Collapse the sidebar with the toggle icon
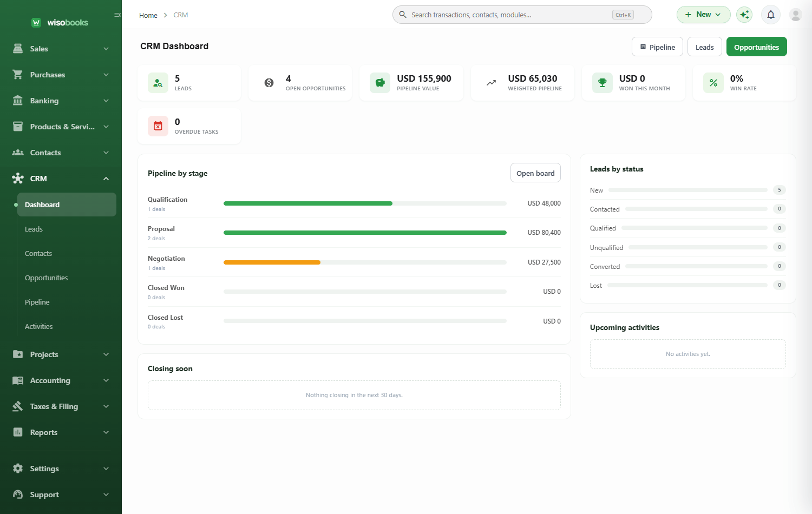812x514 pixels. pos(117,15)
